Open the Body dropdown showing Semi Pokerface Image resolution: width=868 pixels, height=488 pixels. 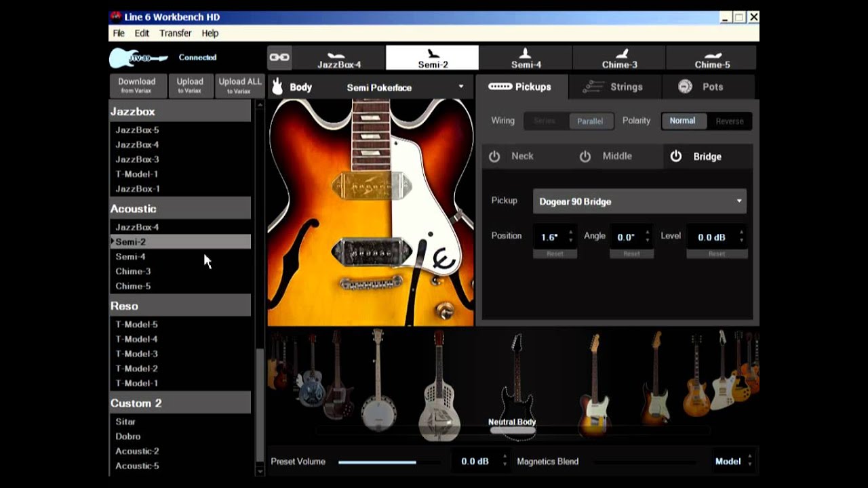405,87
